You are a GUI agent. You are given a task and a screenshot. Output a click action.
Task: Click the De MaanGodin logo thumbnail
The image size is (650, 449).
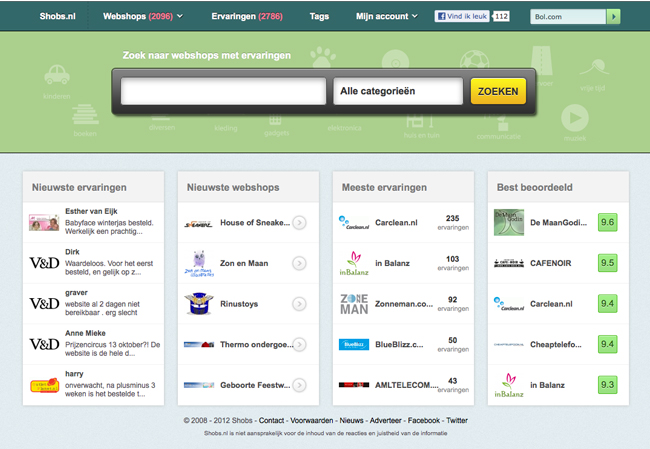[x=509, y=222]
